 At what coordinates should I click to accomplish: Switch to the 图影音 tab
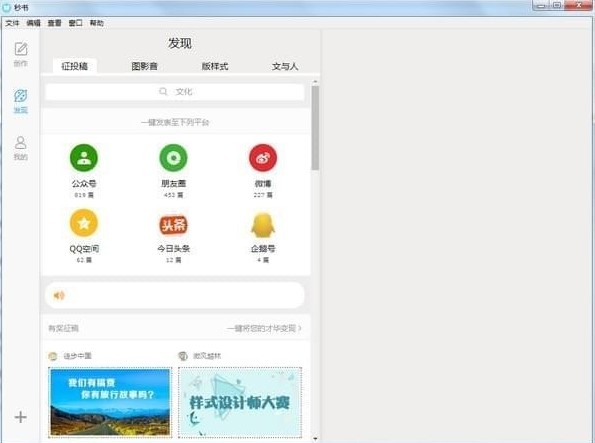(145, 66)
